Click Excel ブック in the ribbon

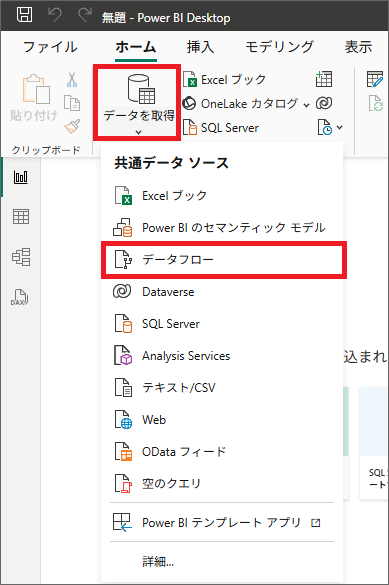(225, 79)
